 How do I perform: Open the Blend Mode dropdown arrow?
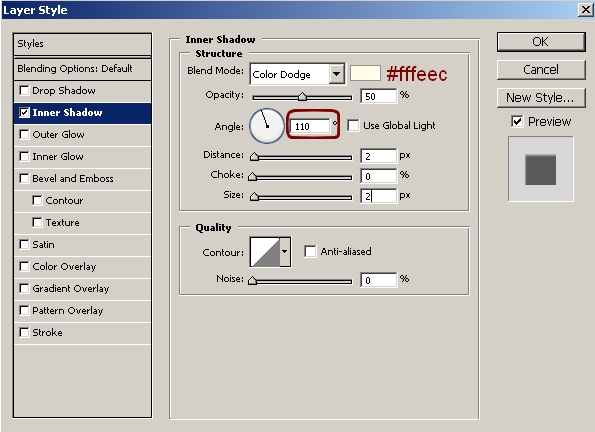click(337, 74)
